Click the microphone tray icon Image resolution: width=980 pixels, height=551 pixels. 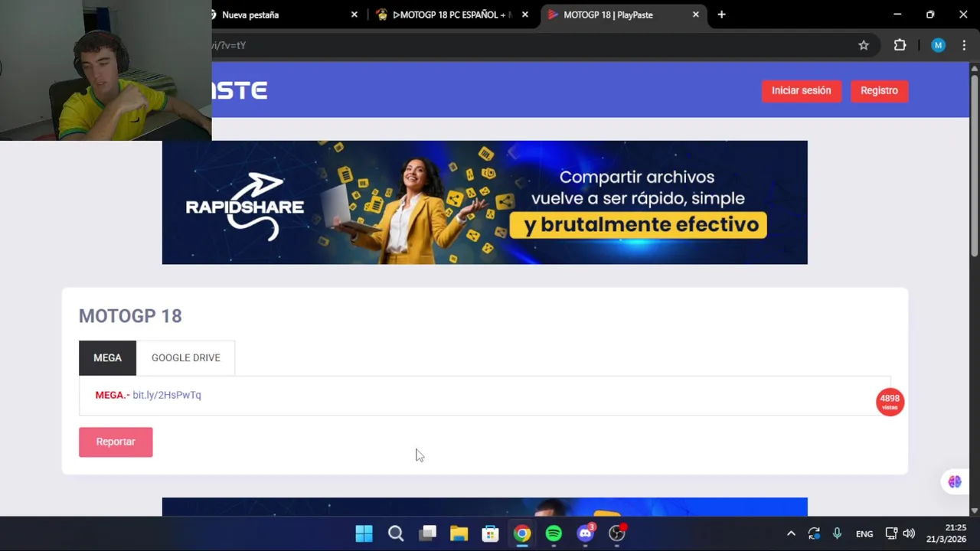click(x=837, y=533)
